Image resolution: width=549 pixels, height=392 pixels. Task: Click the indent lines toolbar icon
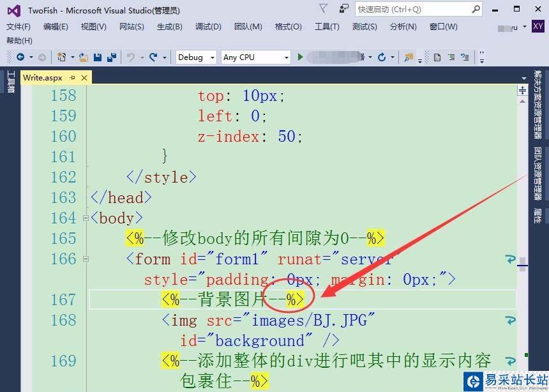coord(451,57)
